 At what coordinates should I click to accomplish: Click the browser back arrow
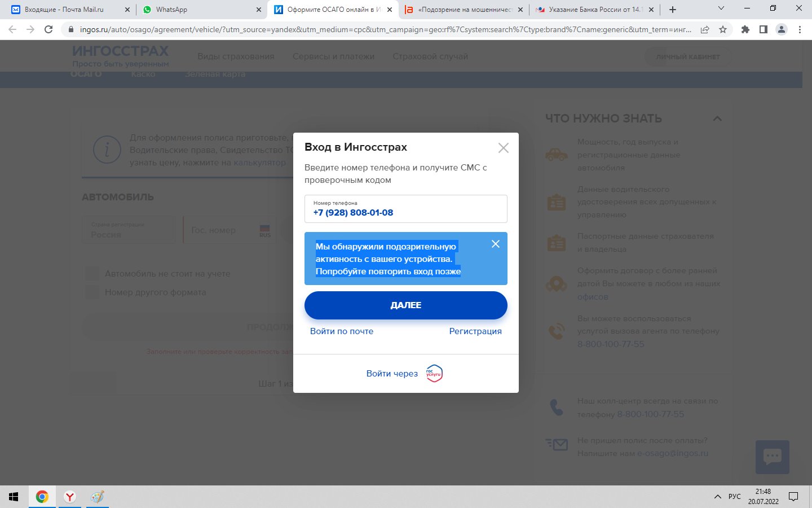pyautogui.click(x=12, y=29)
